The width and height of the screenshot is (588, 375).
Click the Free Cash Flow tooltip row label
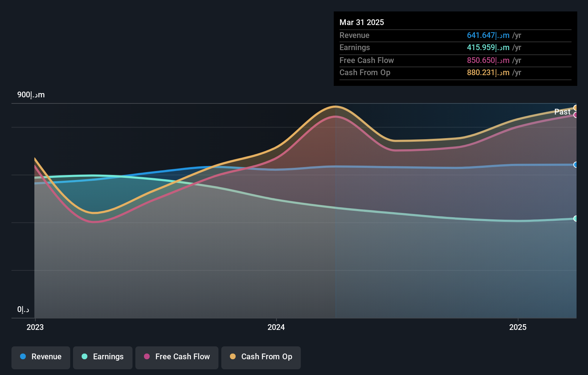(x=367, y=60)
